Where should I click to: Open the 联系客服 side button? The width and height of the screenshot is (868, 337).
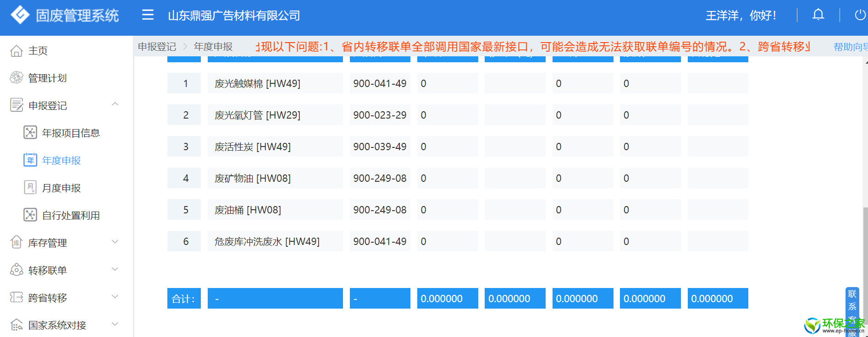tap(852, 312)
